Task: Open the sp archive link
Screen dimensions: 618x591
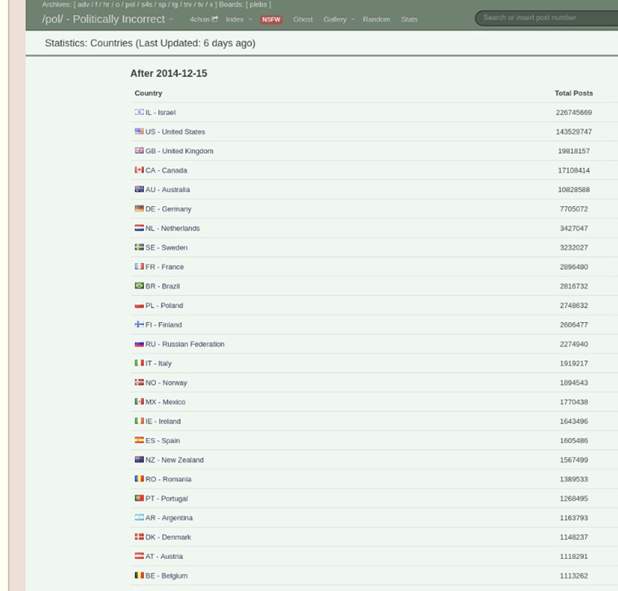Action: tap(162, 5)
